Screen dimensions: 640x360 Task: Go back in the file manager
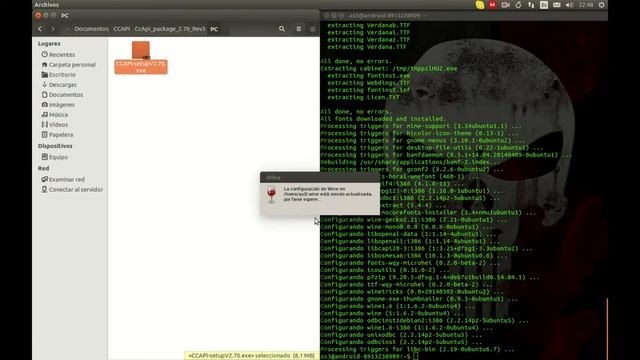pos(40,29)
